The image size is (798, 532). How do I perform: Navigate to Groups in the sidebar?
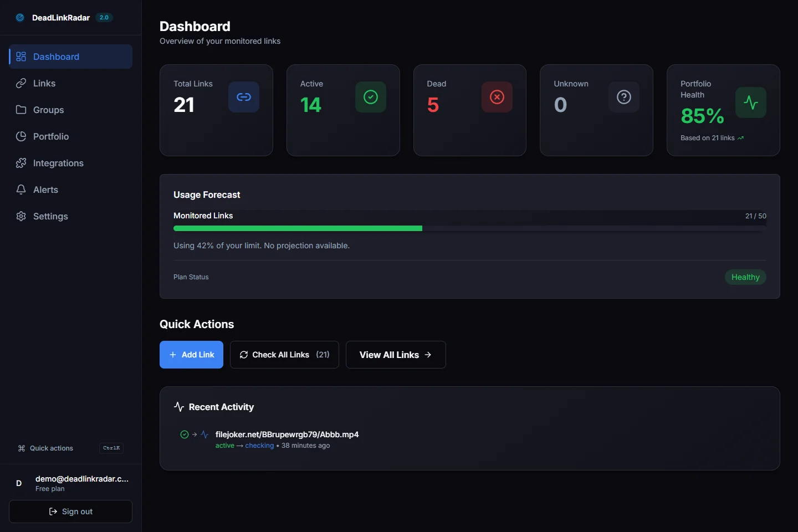[x=48, y=110]
